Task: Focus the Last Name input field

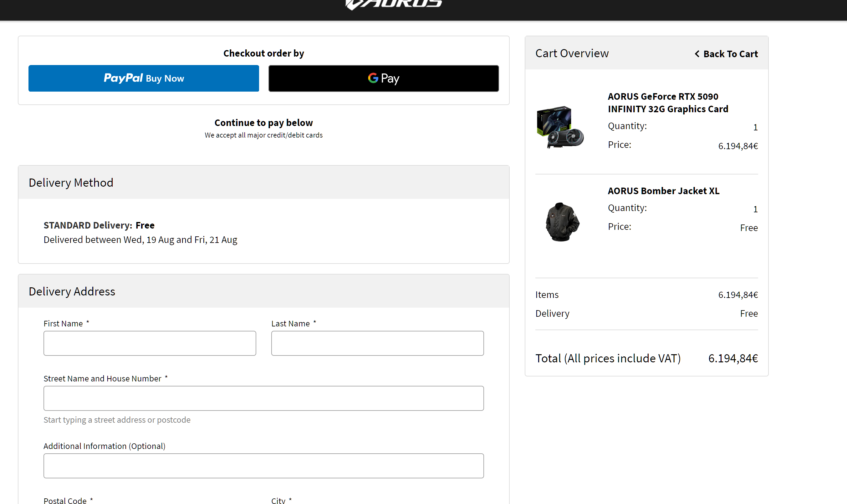Action: [x=378, y=343]
